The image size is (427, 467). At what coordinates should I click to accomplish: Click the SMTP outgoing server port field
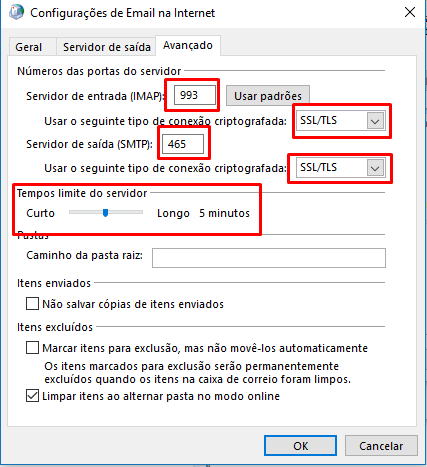tap(183, 144)
